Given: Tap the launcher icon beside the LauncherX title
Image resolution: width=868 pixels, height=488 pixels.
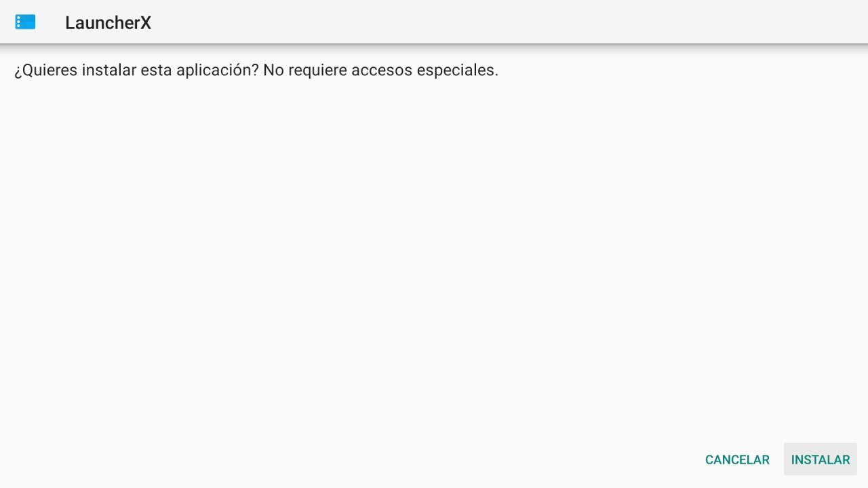Looking at the screenshot, I should 25,22.
